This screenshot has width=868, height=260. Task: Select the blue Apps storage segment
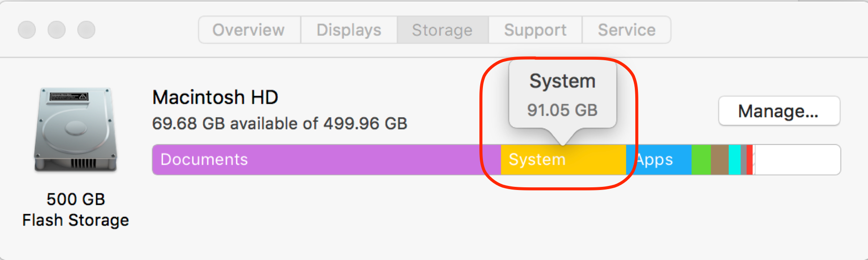659,160
